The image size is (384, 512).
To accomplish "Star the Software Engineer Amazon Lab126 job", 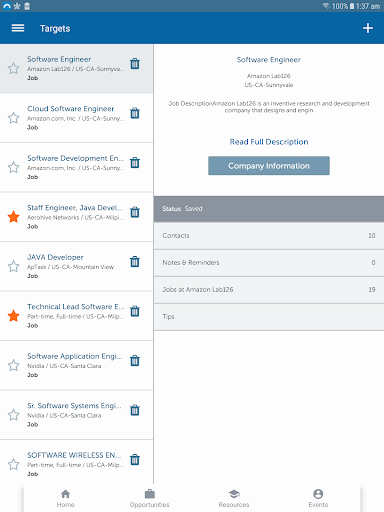I will (x=14, y=68).
